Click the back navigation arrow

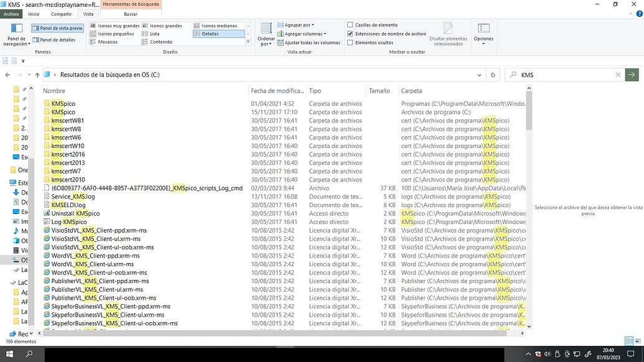[x=7, y=75]
